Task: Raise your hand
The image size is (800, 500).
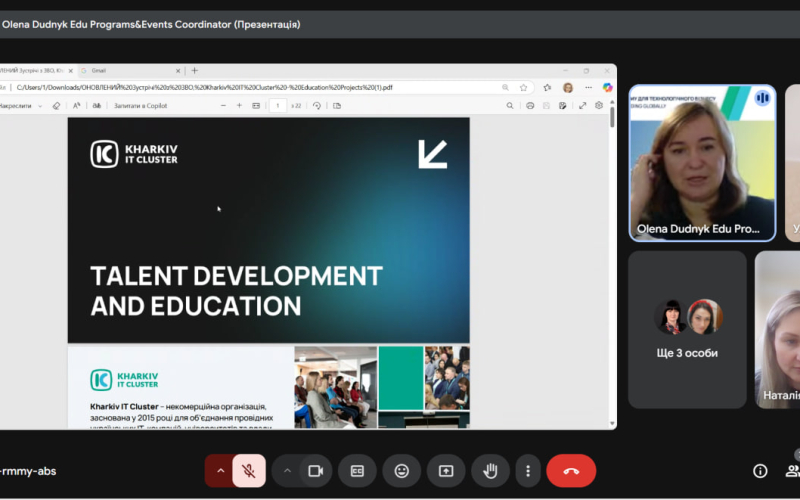Action: [490, 471]
